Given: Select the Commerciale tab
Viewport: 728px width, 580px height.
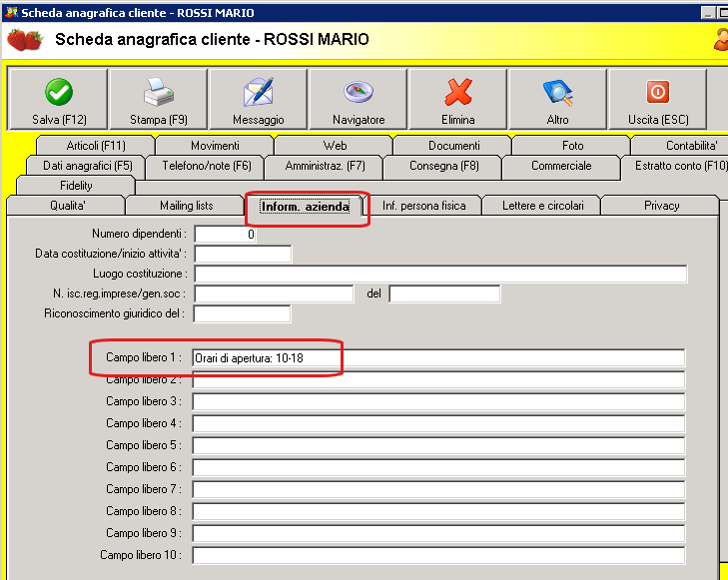Looking at the screenshot, I should click(x=561, y=166).
